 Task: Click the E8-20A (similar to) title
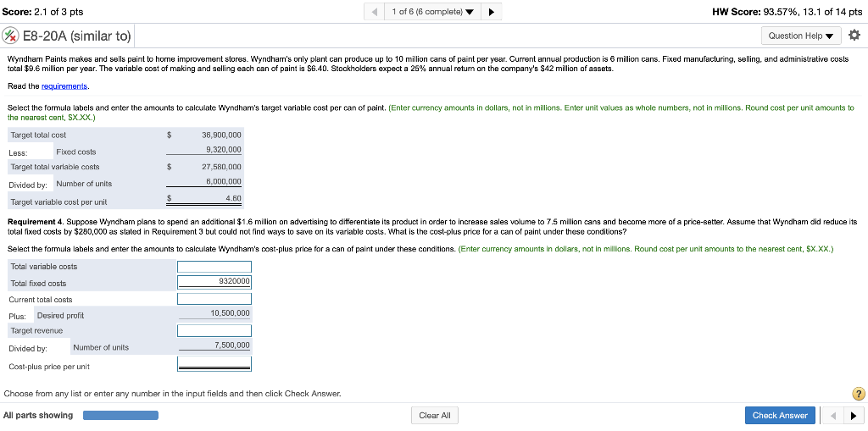[x=77, y=36]
